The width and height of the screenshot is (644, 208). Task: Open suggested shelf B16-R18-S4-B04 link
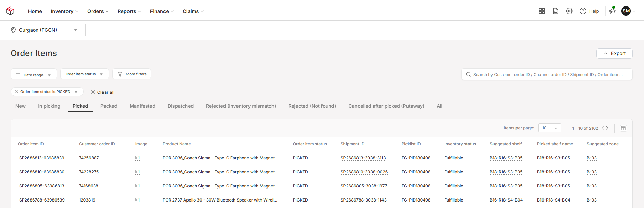click(x=506, y=200)
